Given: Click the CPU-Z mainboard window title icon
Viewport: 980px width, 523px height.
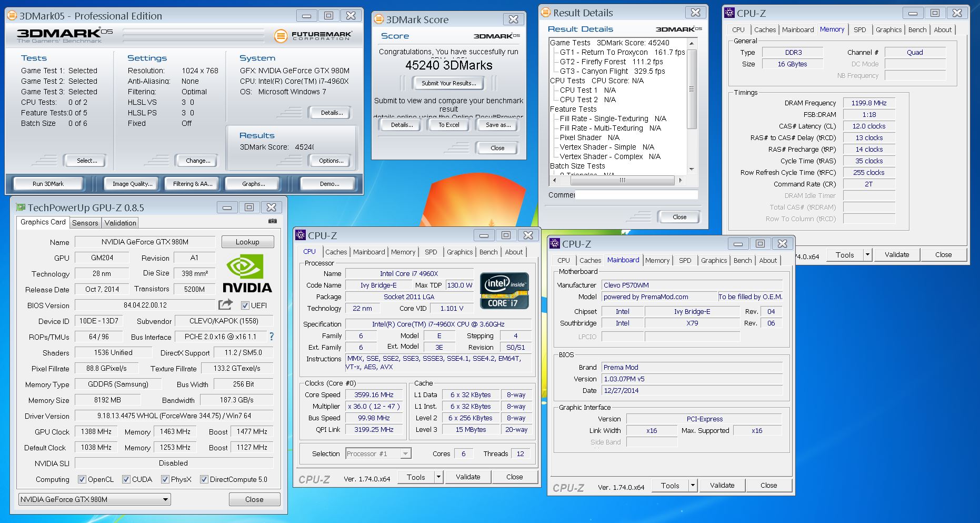Looking at the screenshot, I should coord(555,244).
